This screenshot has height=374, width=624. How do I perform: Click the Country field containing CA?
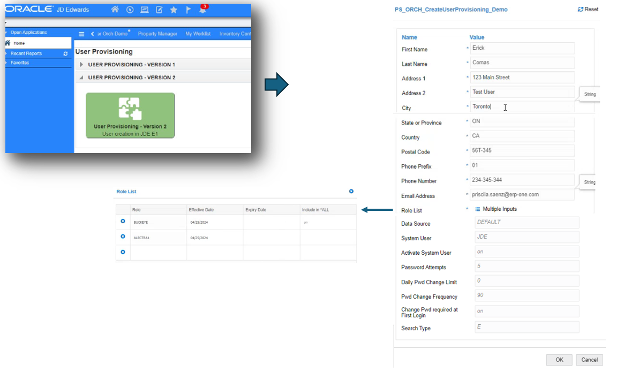tap(522, 136)
